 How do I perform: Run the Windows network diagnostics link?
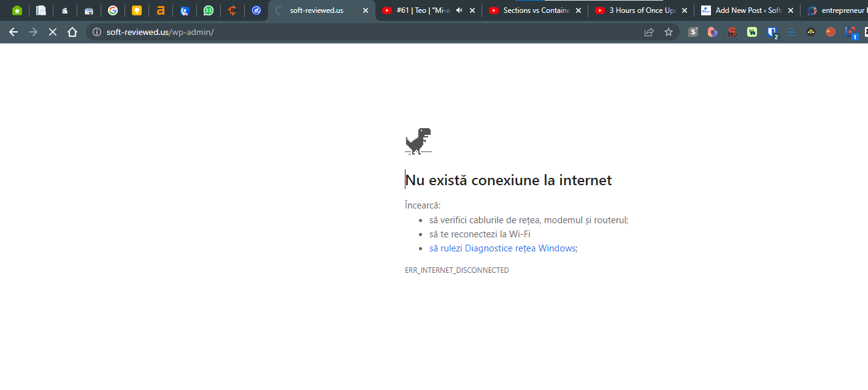(503, 248)
